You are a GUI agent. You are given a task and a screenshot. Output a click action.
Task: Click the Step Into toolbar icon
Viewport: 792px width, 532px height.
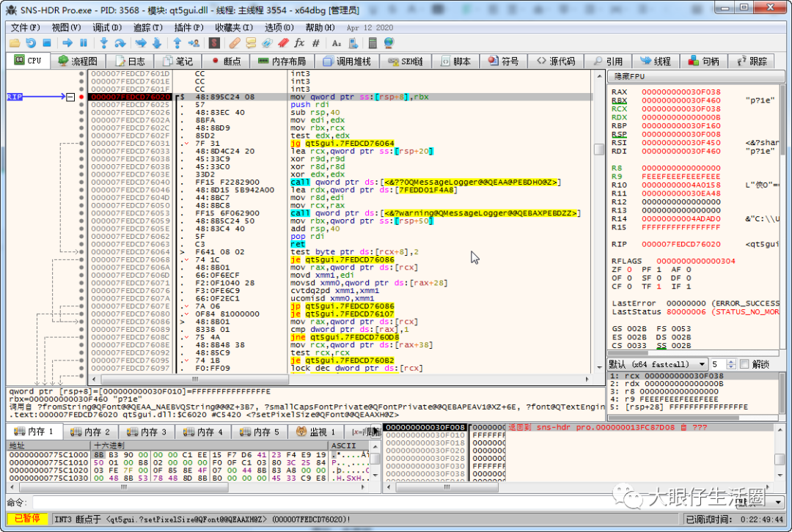click(103, 43)
